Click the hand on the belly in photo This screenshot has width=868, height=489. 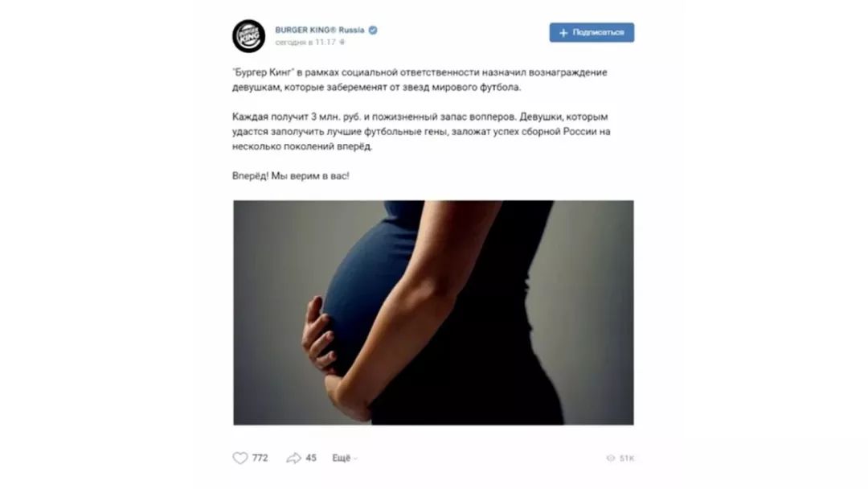(319, 332)
